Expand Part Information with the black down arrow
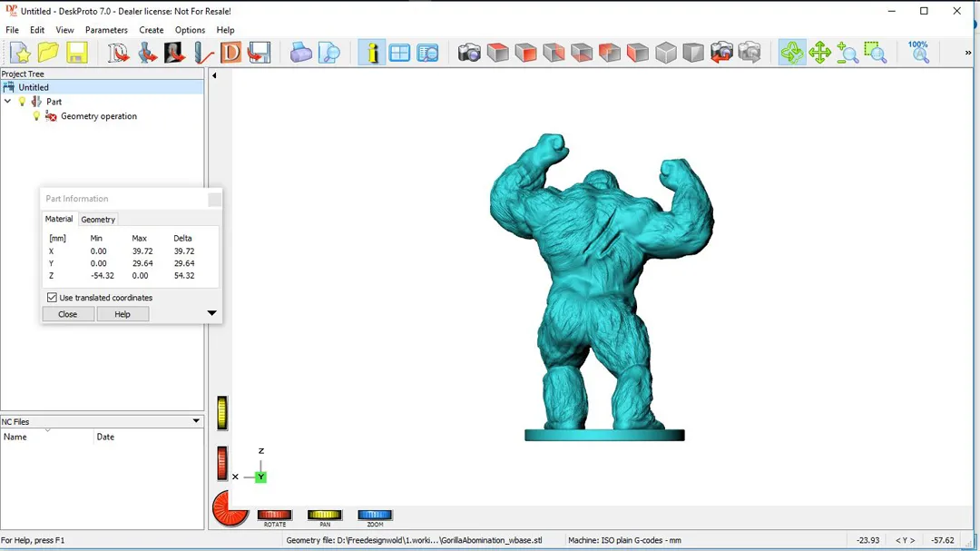 point(211,312)
